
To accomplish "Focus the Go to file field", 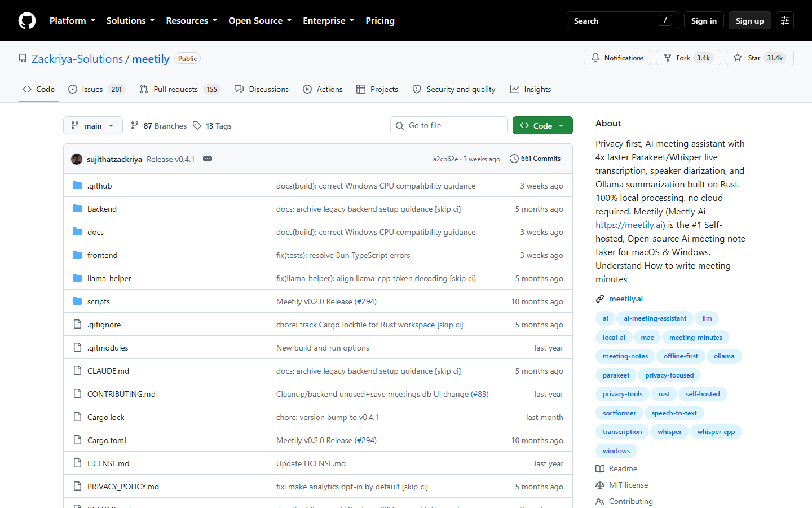I will coord(449,125).
